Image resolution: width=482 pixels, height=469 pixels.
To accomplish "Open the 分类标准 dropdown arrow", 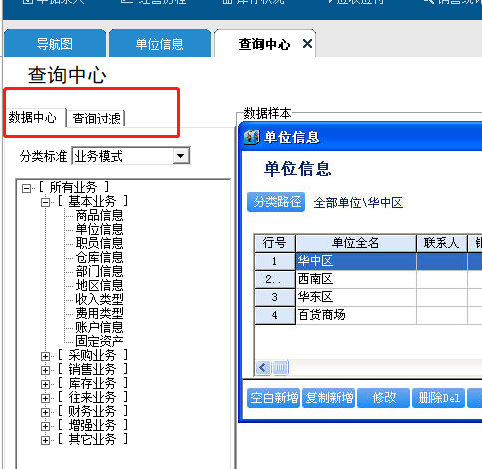I will coord(181,156).
